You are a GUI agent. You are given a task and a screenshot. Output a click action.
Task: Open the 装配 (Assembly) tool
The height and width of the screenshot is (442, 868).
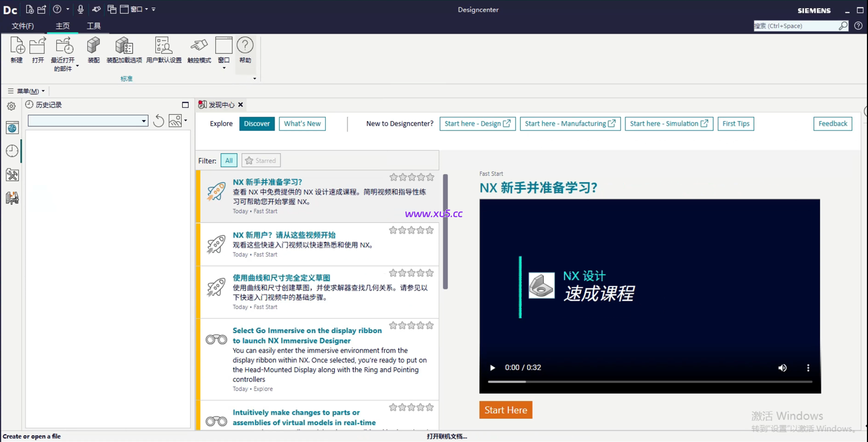point(93,47)
